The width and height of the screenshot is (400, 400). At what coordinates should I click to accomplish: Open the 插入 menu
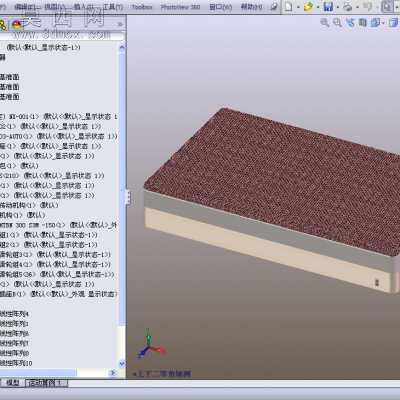(x=84, y=7)
